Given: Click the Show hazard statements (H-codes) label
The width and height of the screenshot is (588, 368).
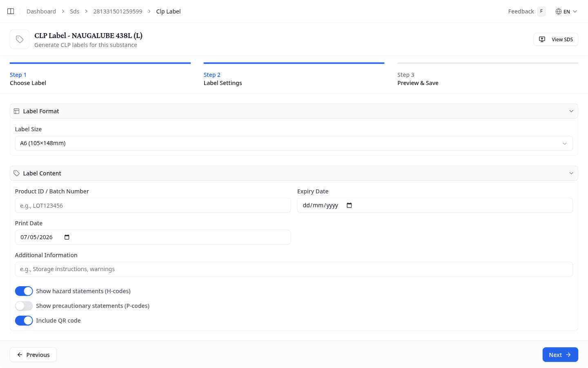Looking at the screenshot, I should (x=83, y=291).
